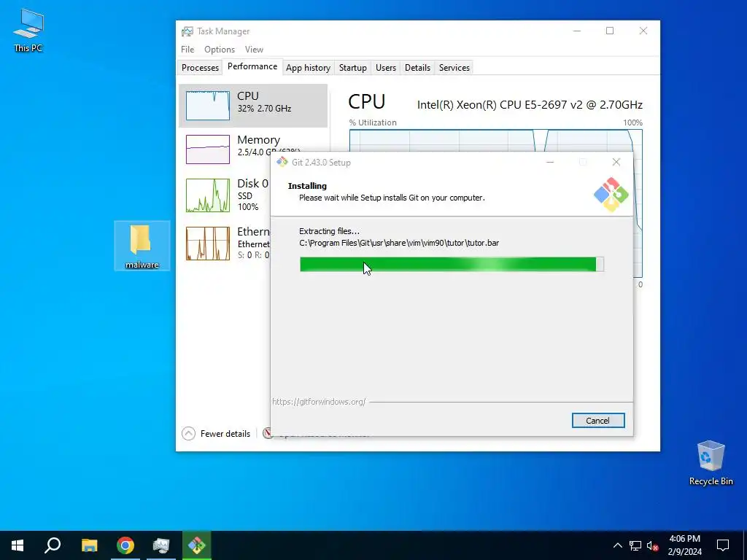Minimize the Git Setup window
747x560 pixels.
pos(550,163)
